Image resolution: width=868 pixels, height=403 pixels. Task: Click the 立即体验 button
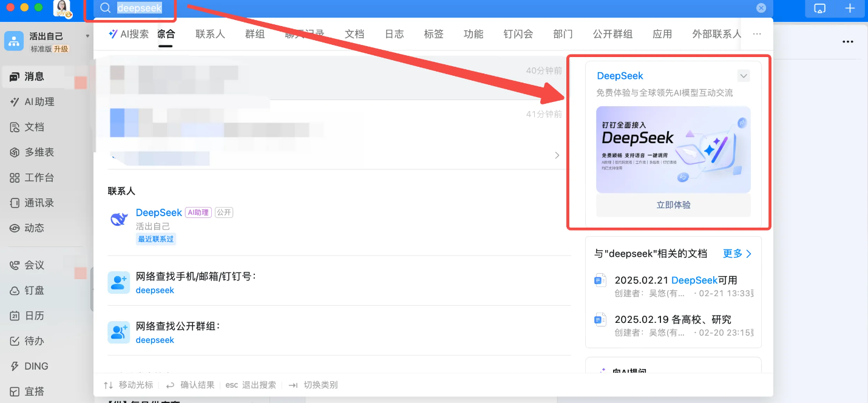[673, 205]
